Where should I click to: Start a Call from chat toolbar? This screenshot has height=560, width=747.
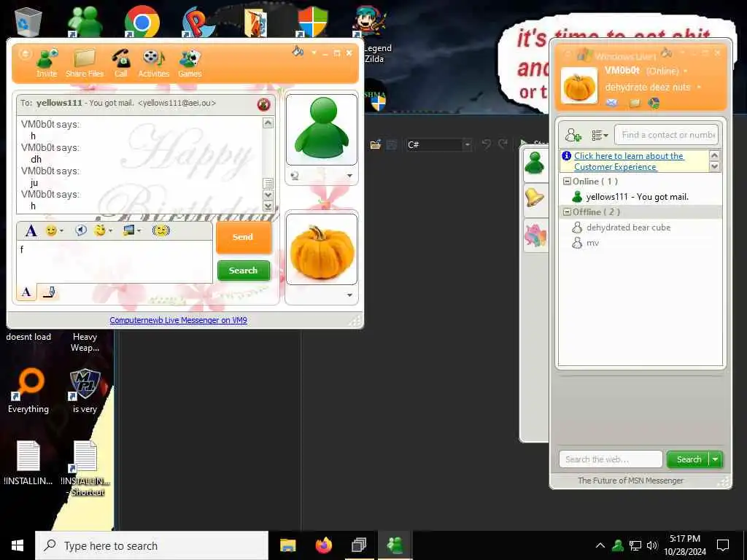pyautogui.click(x=121, y=63)
